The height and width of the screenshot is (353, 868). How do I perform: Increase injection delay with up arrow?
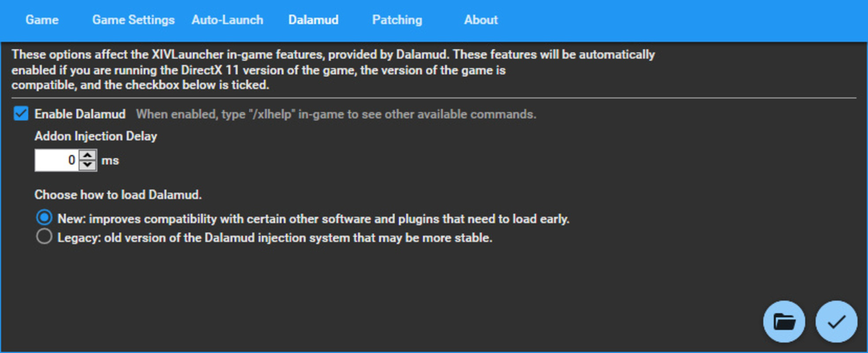(88, 155)
